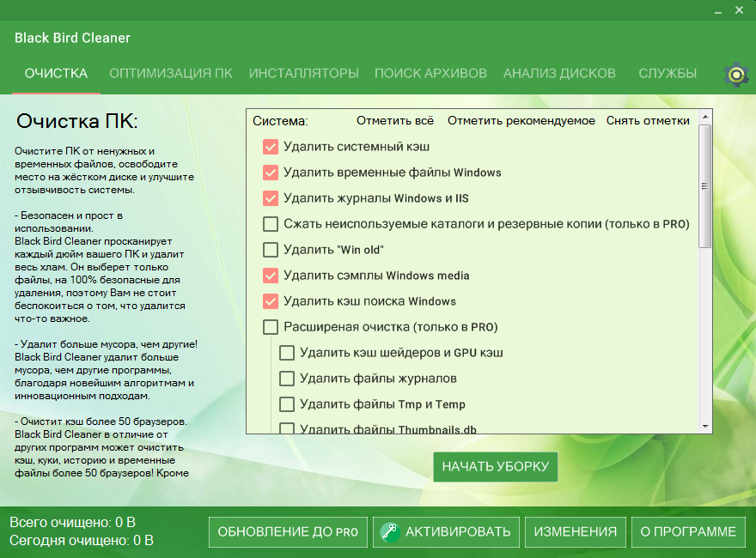Enable 'Удалить "Win old"' checkbox
Viewport: 756px width, 558px height.
tap(271, 250)
